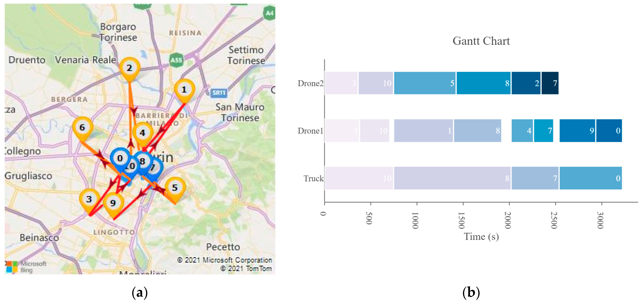Click the 1500 axis tick label
The image size is (644, 303).
461,220
